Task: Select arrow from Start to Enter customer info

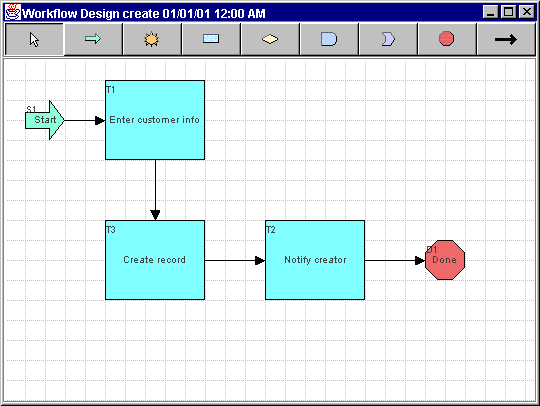Action: coord(85,121)
